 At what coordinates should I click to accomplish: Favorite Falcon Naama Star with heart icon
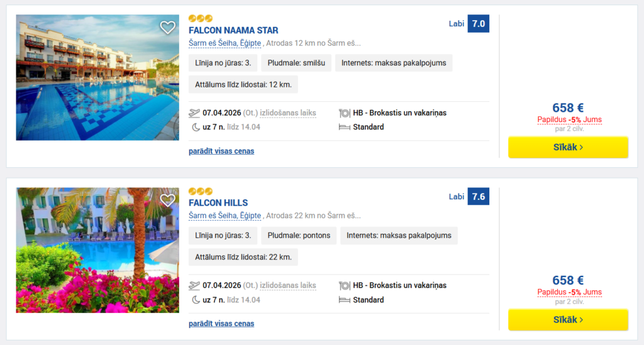167,28
